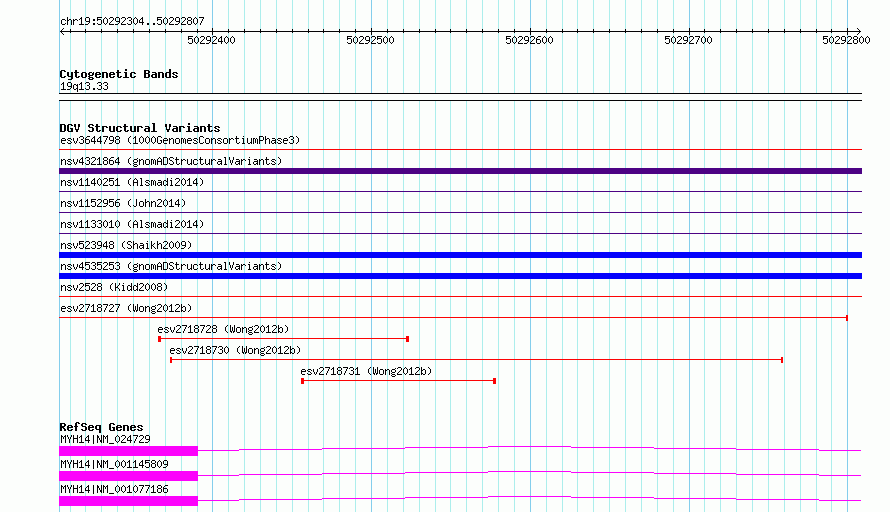Click ruler position label 50292600
890x512 pixels.
coord(529,40)
